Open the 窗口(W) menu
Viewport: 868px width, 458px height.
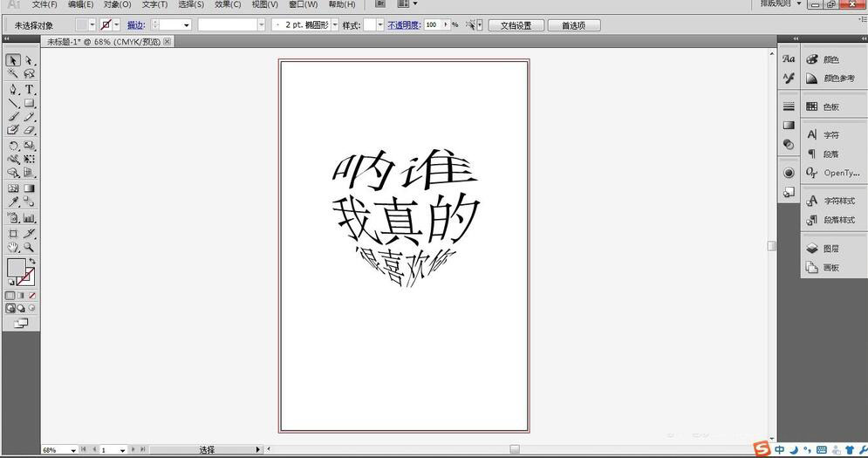click(x=304, y=4)
